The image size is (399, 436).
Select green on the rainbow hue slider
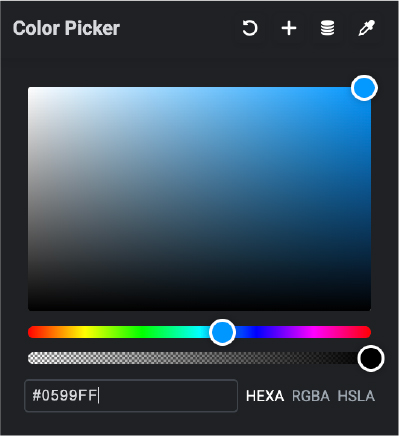point(142,332)
